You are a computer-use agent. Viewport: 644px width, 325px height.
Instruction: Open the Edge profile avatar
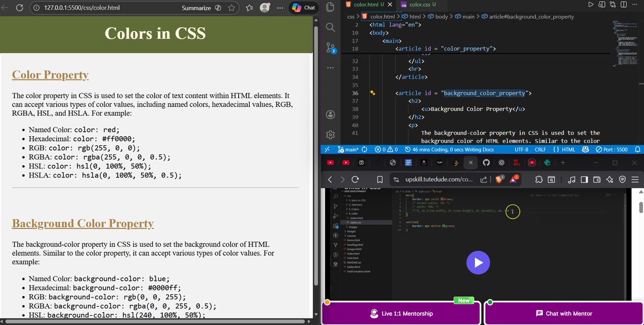[x=265, y=8]
